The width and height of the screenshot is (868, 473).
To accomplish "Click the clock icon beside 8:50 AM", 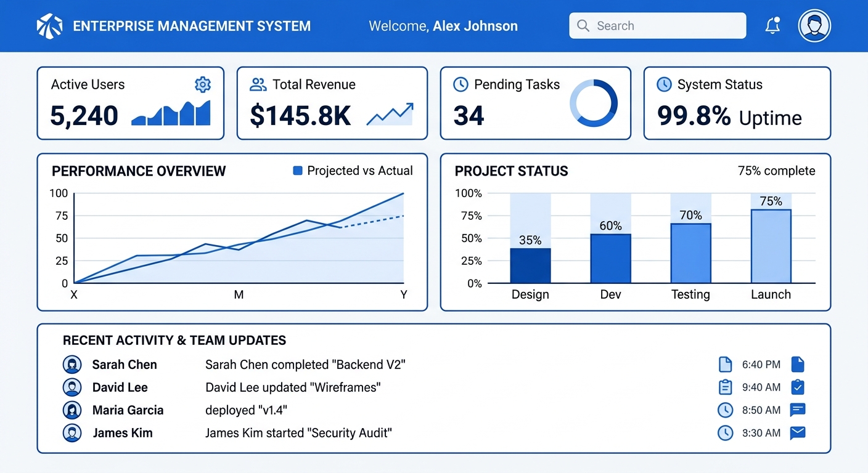I will point(726,410).
